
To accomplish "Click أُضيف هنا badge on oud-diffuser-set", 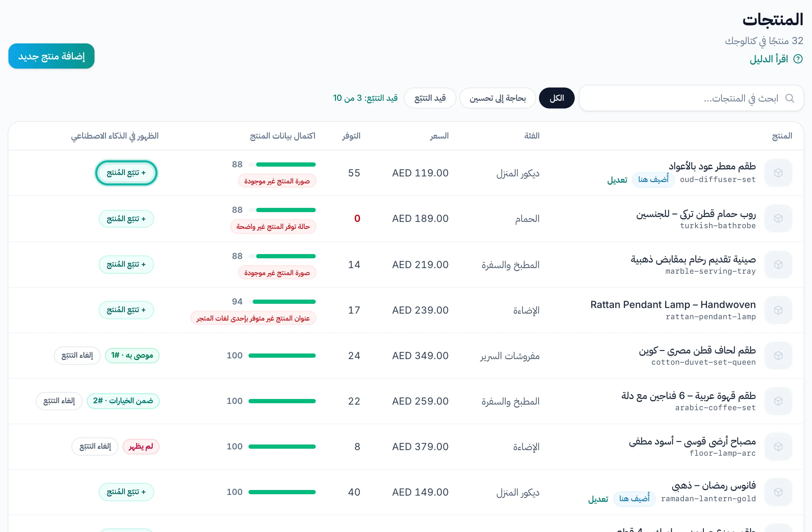I will [653, 180].
